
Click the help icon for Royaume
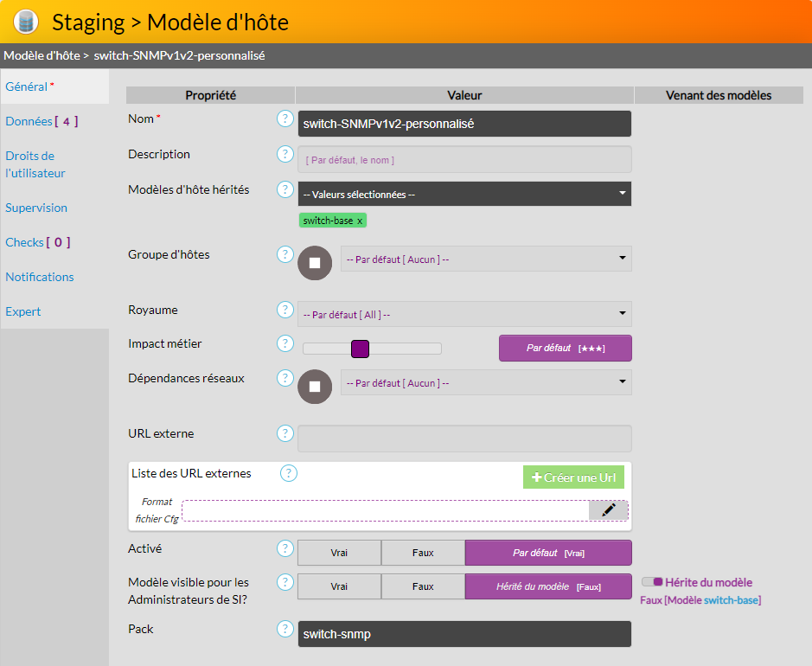285,310
